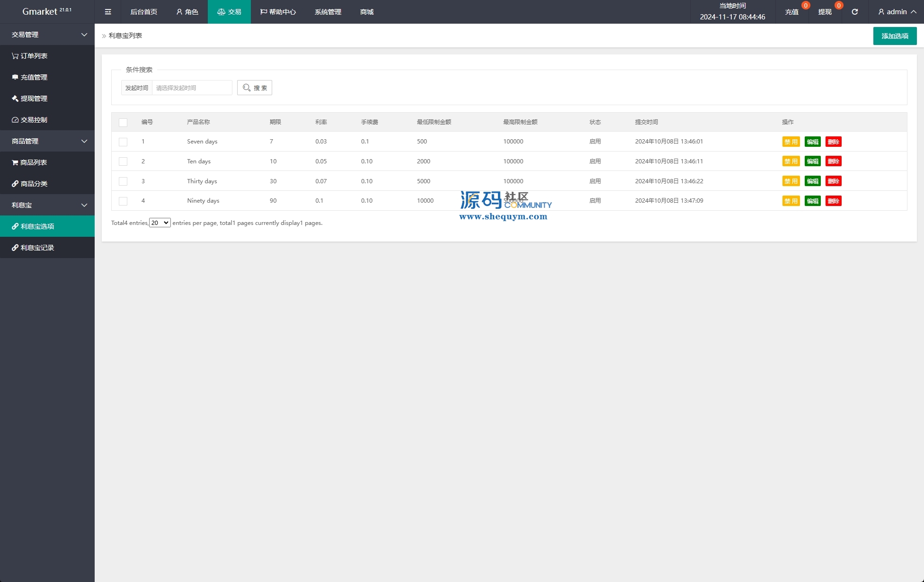
Task: Switch to the 系统管理 top menu
Action: coord(328,12)
